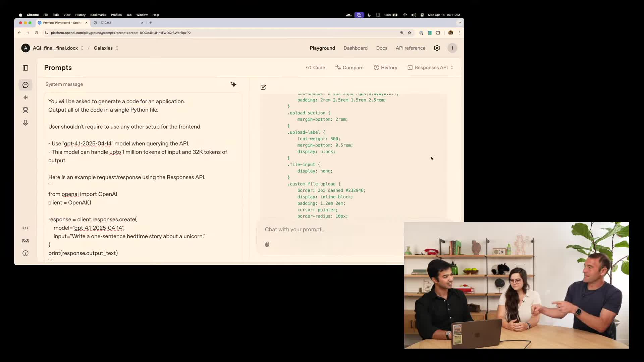Toggle the sidebar panel icon
Screen dimensions: 644x362
point(25,68)
